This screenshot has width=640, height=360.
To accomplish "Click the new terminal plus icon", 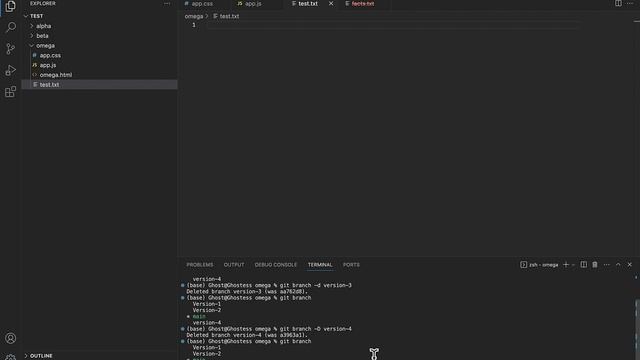I will tap(566, 265).
